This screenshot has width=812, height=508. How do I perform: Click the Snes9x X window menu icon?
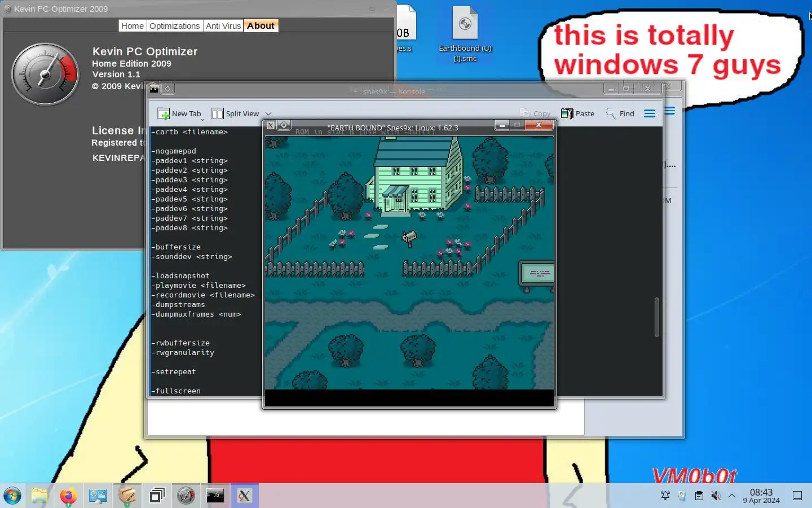271,125
